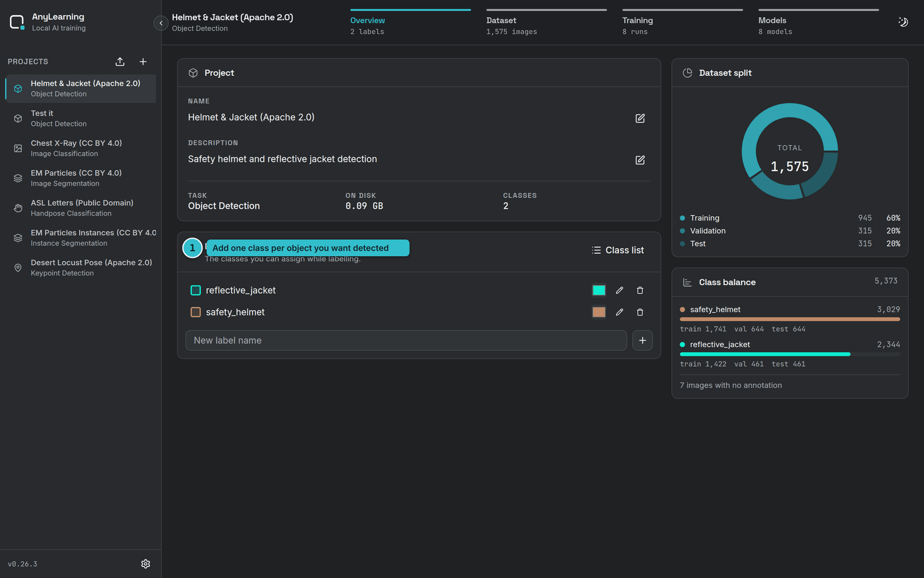
Task: Collapse the sidebar with the chevron button
Action: pos(161,23)
